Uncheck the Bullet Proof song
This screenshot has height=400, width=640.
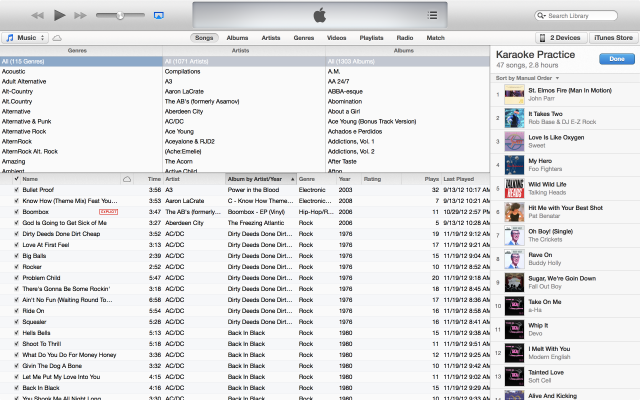pos(16,190)
